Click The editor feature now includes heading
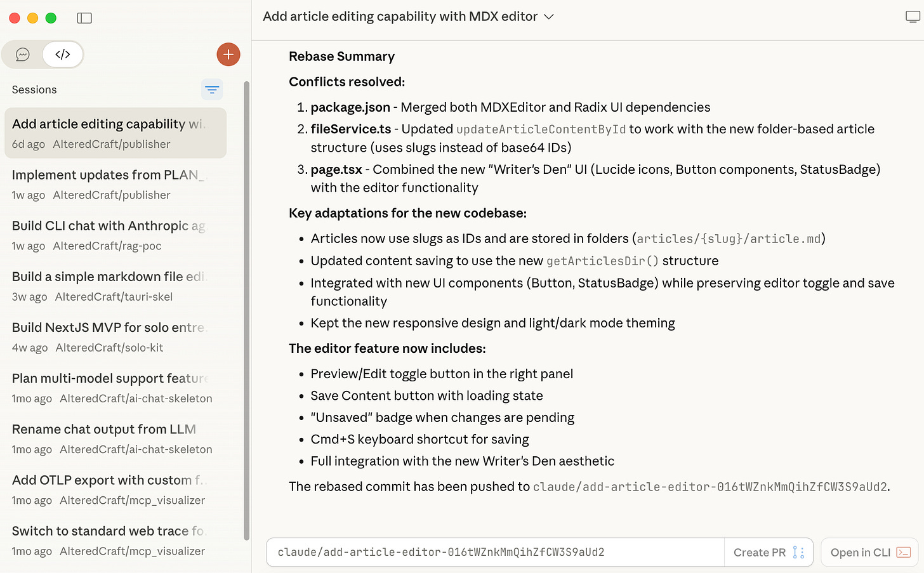The image size is (924, 573). (x=387, y=348)
